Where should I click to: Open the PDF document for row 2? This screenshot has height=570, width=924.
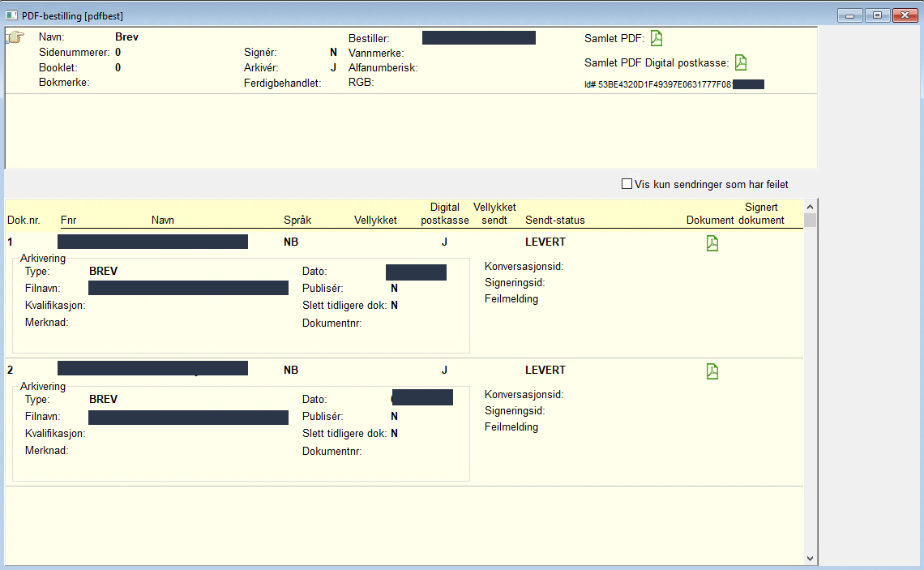coord(712,371)
